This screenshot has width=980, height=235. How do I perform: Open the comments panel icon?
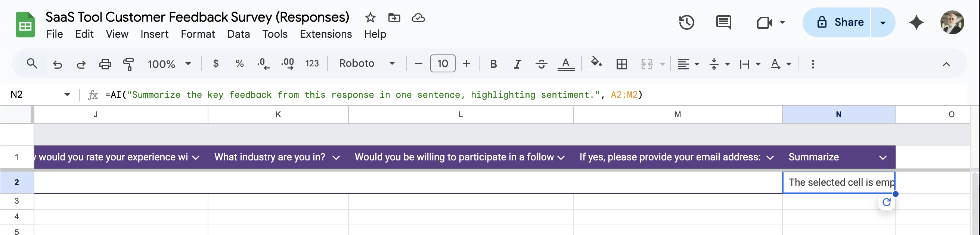click(723, 22)
